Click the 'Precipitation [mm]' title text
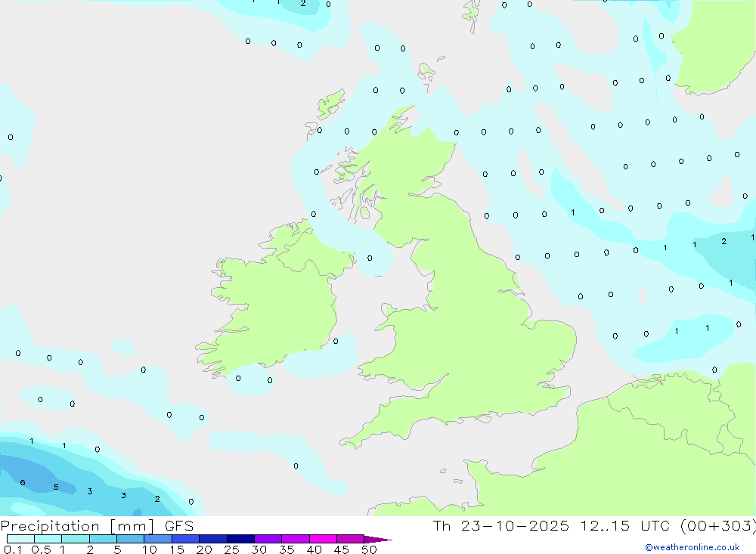The height and width of the screenshot is (554, 756). [77, 526]
